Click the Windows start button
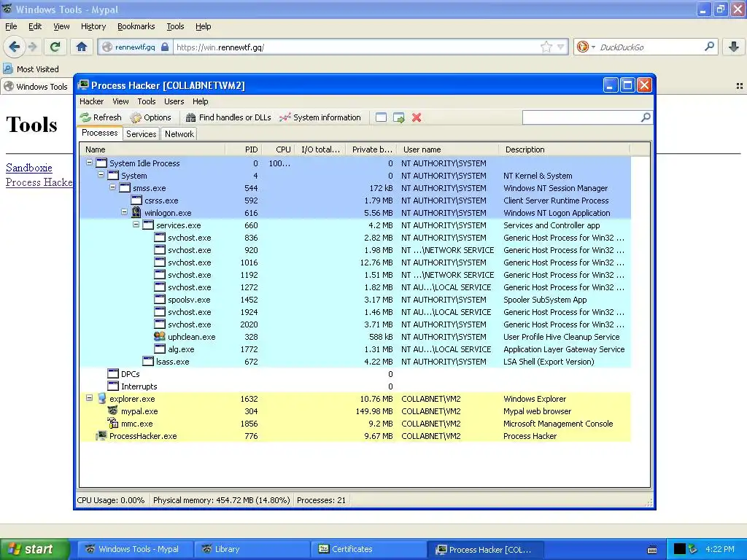The width and height of the screenshot is (747, 560). 35,549
